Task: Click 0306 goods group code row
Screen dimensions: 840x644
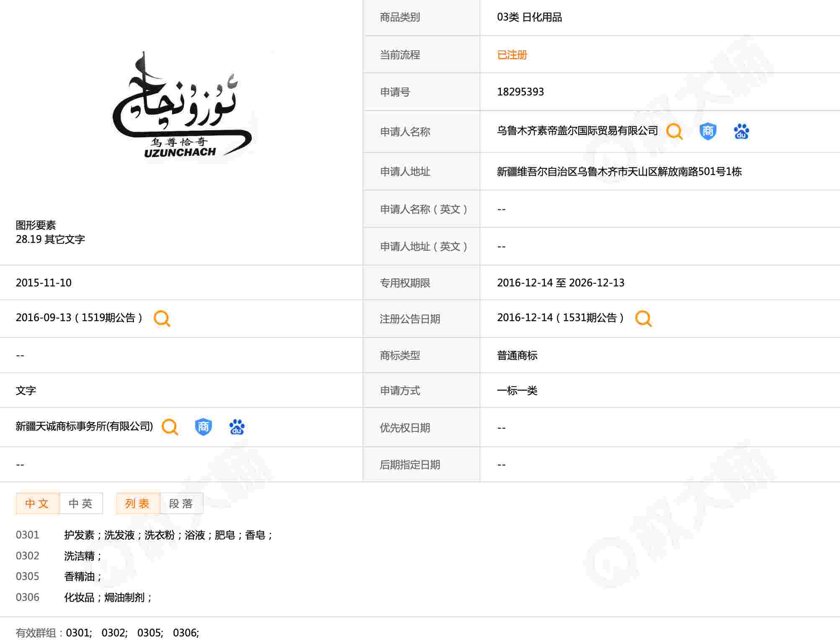Action: point(28,597)
